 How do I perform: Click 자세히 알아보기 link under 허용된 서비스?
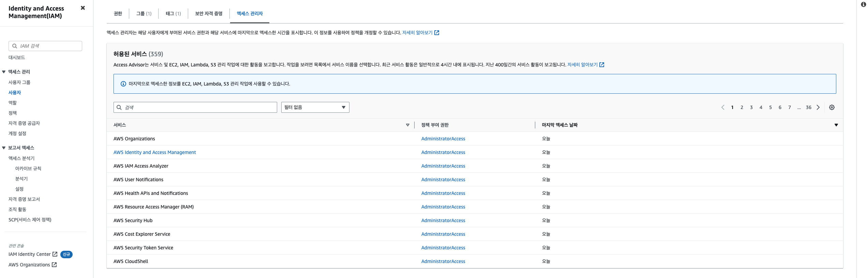582,65
